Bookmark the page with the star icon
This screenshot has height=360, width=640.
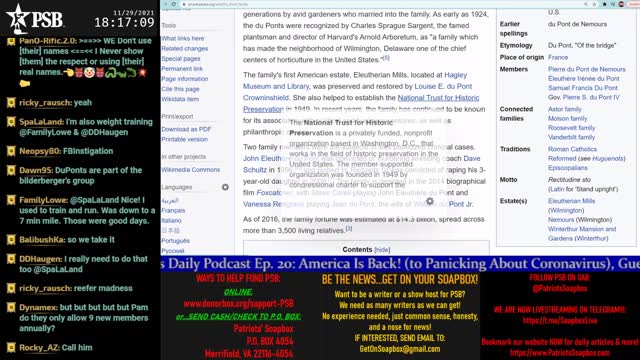tap(594, 4)
